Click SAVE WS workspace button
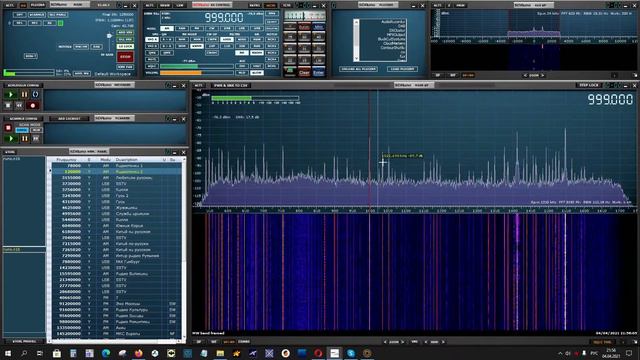640x360 pixels. [x=82, y=73]
